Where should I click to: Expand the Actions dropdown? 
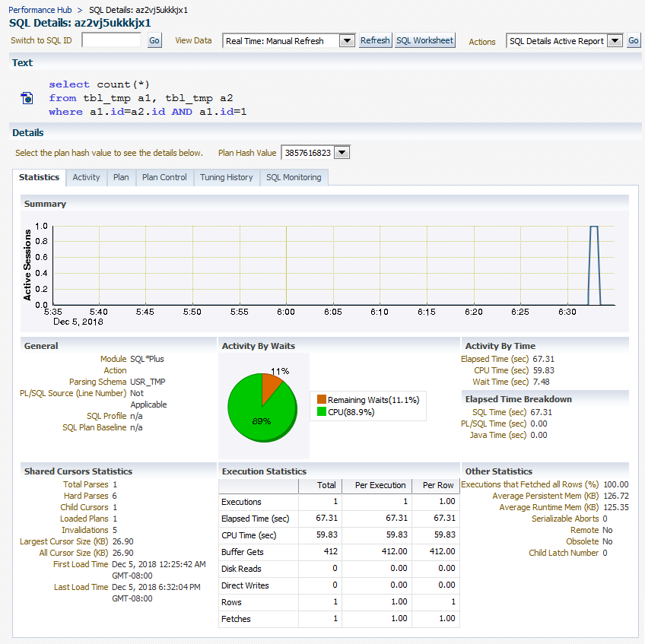tap(615, 40)
